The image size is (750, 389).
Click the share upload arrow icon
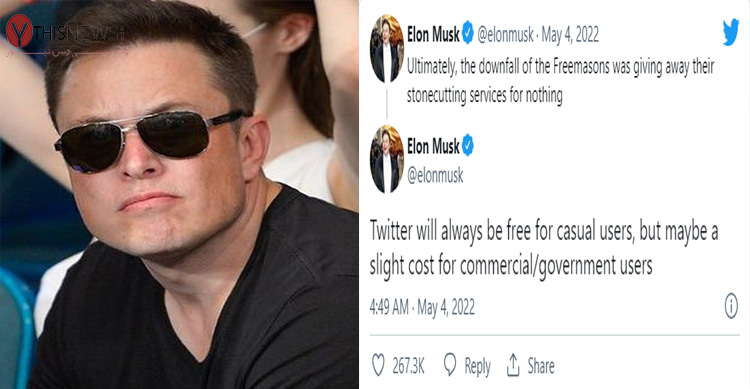pos(513,365)
